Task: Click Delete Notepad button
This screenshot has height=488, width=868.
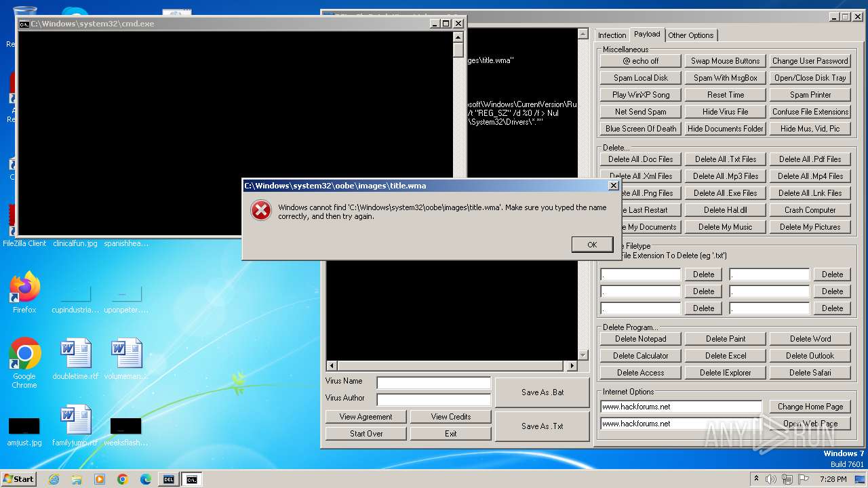Action: point(641,339)
